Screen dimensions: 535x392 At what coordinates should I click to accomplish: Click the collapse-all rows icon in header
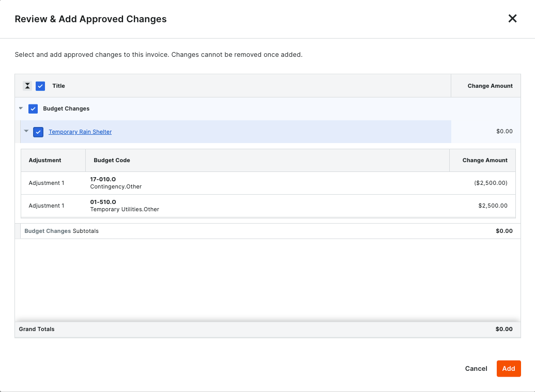pos(27,86)
